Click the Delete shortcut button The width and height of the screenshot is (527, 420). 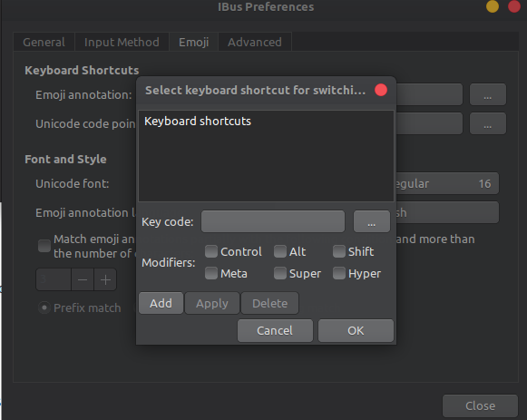pos(270,303)
